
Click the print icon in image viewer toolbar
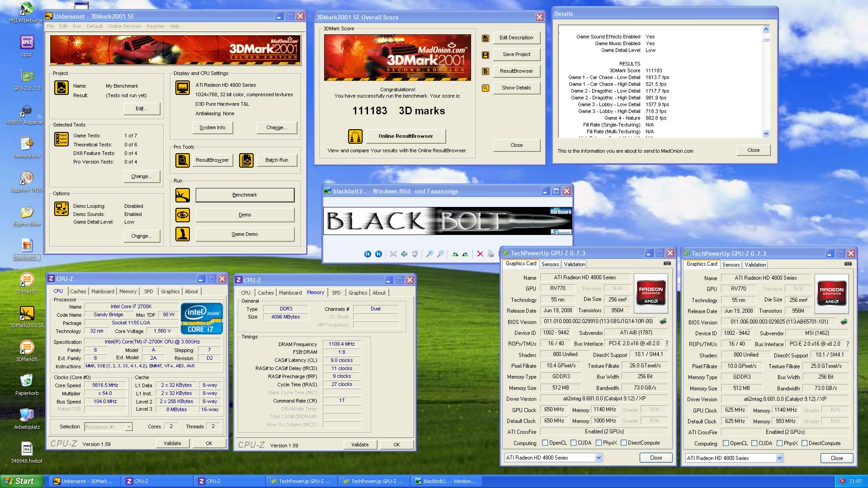pyautogui.click(x=491, y=254)
